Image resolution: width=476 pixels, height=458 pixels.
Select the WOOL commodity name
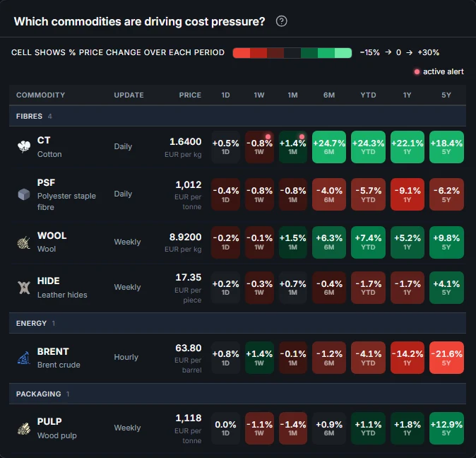(52, 235)
